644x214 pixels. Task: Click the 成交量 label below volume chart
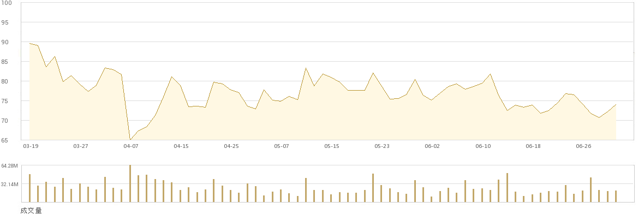pyautogui.click(x=31, y=210)
